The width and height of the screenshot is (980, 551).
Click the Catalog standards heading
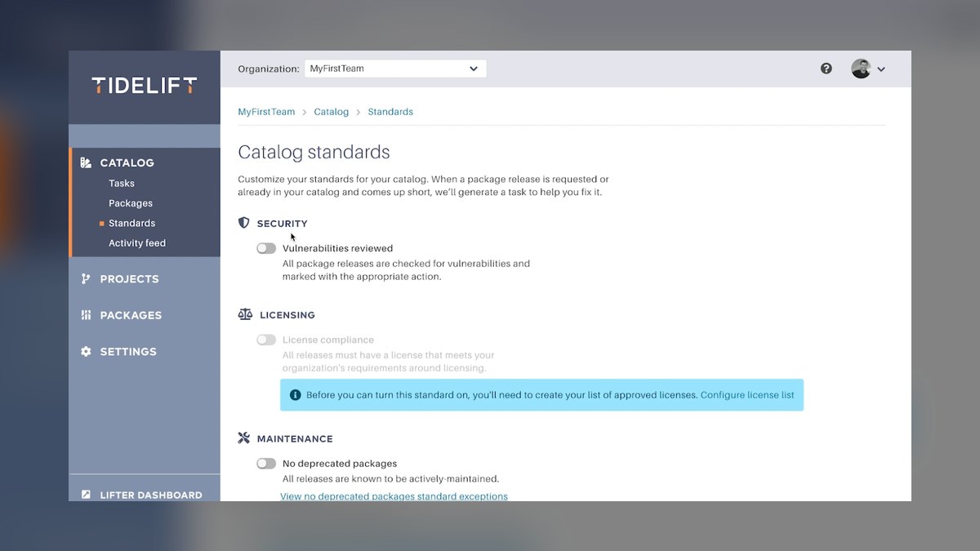point(314,152)
